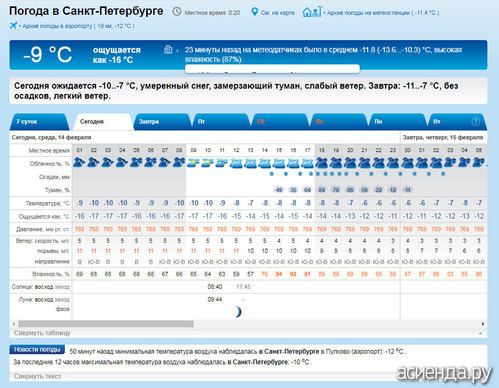Click the white popup box under the banner
Image resolution: width=499 pixels, height=388 pixels.
click(272, 69)
